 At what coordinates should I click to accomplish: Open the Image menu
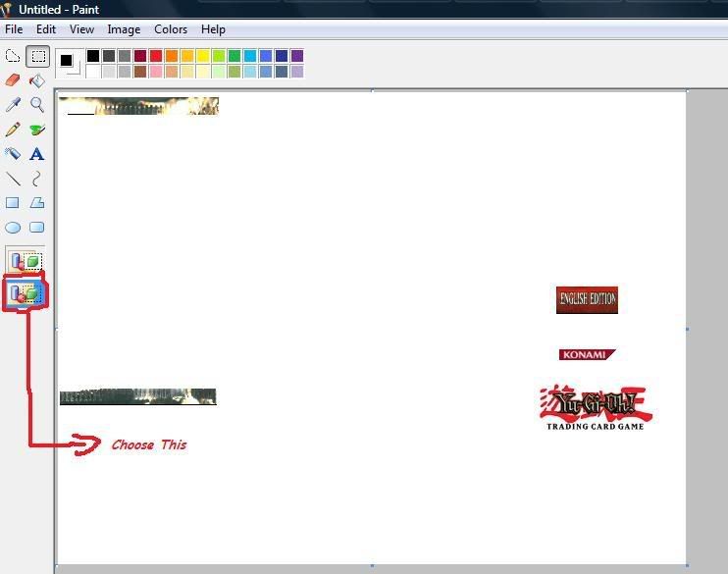click(x=124, y=29)
